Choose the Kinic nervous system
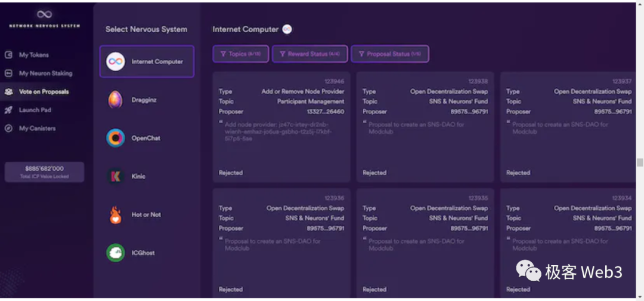 tap(147, 176)
